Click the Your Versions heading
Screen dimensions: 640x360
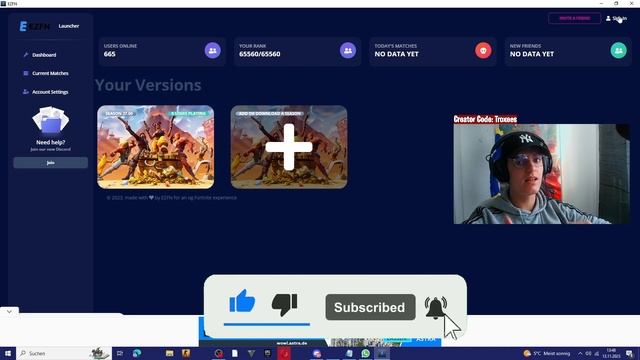coord(148,85)
